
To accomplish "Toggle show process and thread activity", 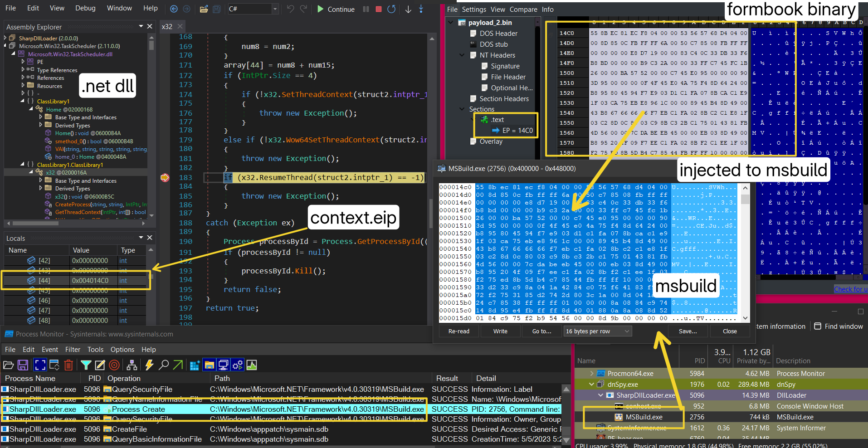I will pos(237,365).
